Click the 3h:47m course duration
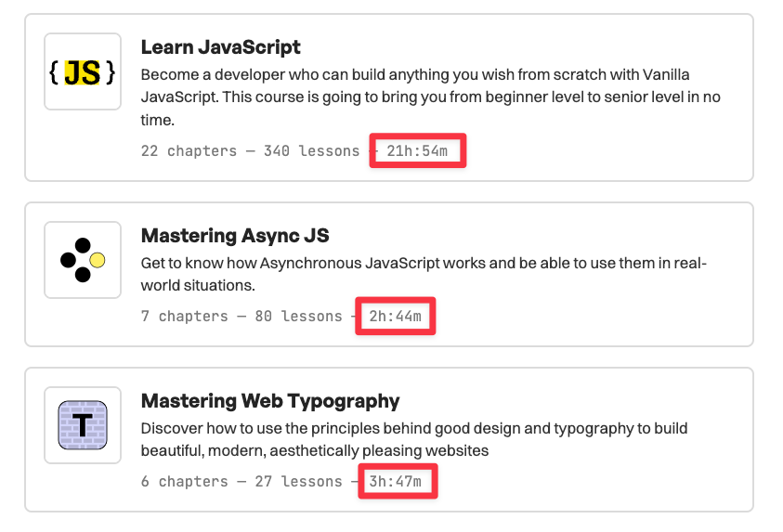The height and width of the screenshot is (532, 783). tap(396, 482)
